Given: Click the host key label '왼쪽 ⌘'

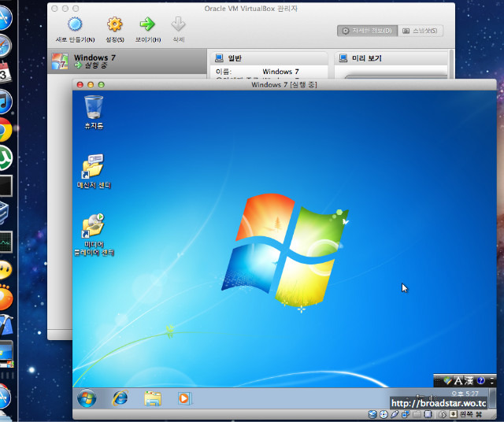Looking at the screenshot, I should 471,415.
